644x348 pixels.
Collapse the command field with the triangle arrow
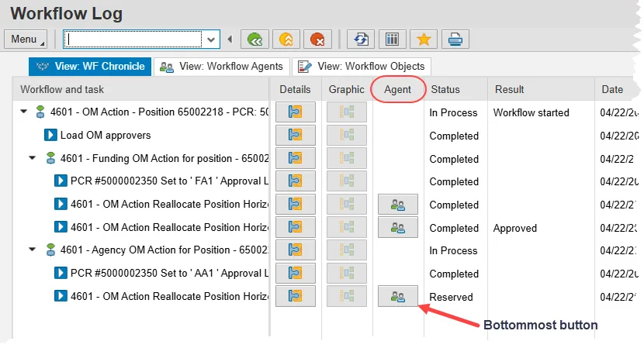[230, 40]
